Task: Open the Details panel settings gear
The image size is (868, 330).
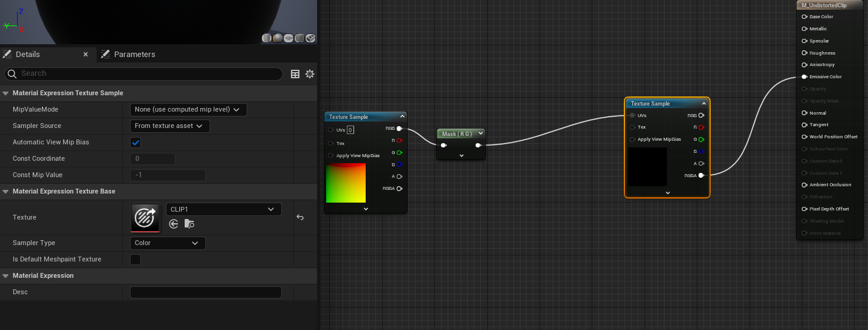Action: pos(310,74)
